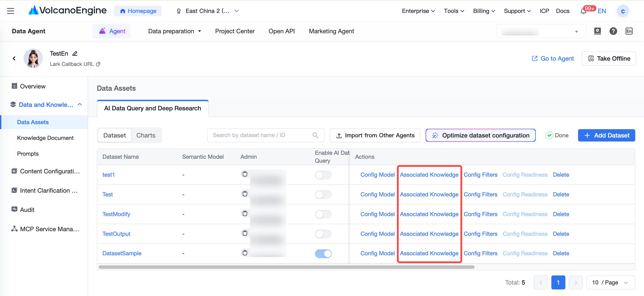Viewport: 644px width, 296px height.
Task: Toggle AI Data Query for TestOutput
Action: tap(323, 234)
